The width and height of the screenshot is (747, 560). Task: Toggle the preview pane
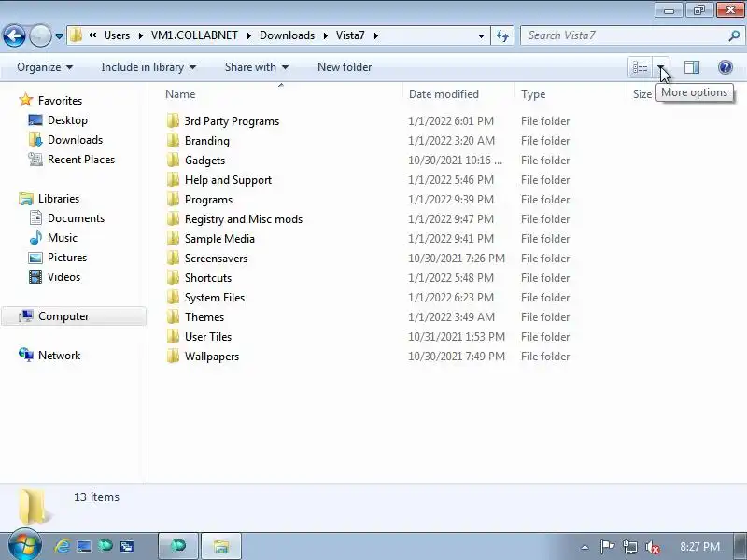point(692,67)
